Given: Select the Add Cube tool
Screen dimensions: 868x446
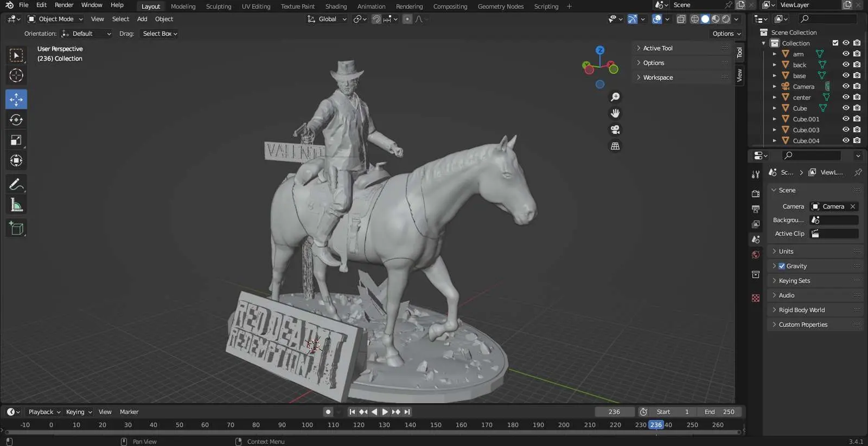Looking at the screenshot, I should click(16, 229).
